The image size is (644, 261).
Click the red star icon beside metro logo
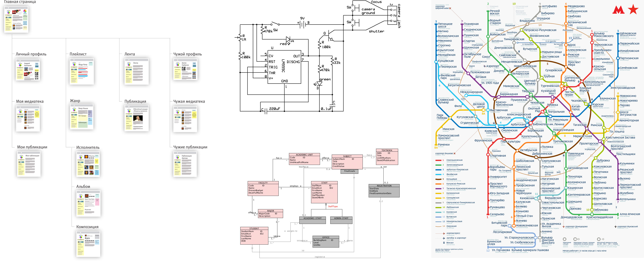(x=633, y=9)
